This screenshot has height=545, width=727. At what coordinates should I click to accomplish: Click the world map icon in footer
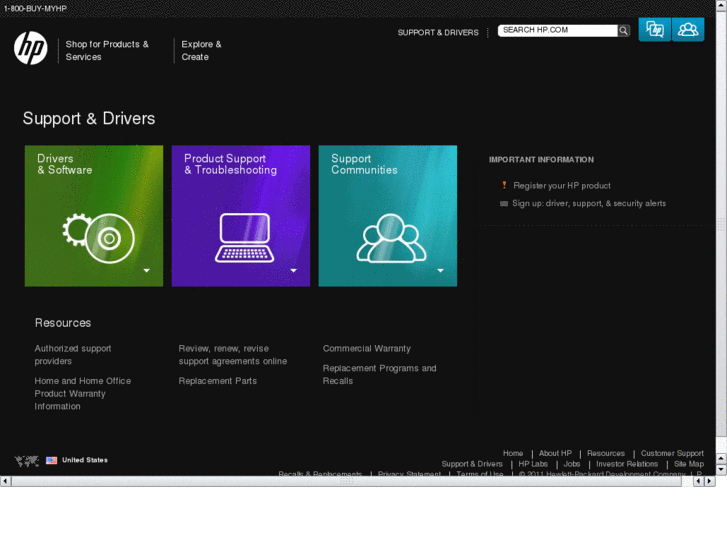[27, 460]
